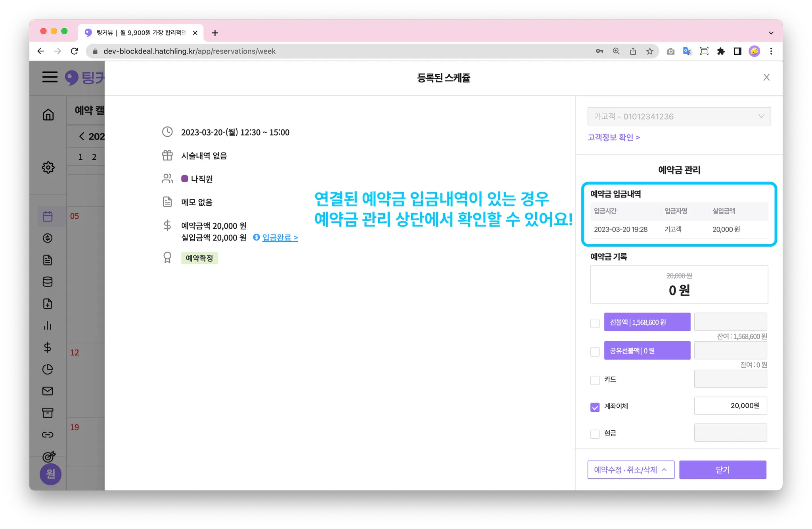Image resolution: width=812 pixels, height=529 pixels.
Task: Enable the 선불액 prepaid checkbox
Action: (x=595, y=323)
